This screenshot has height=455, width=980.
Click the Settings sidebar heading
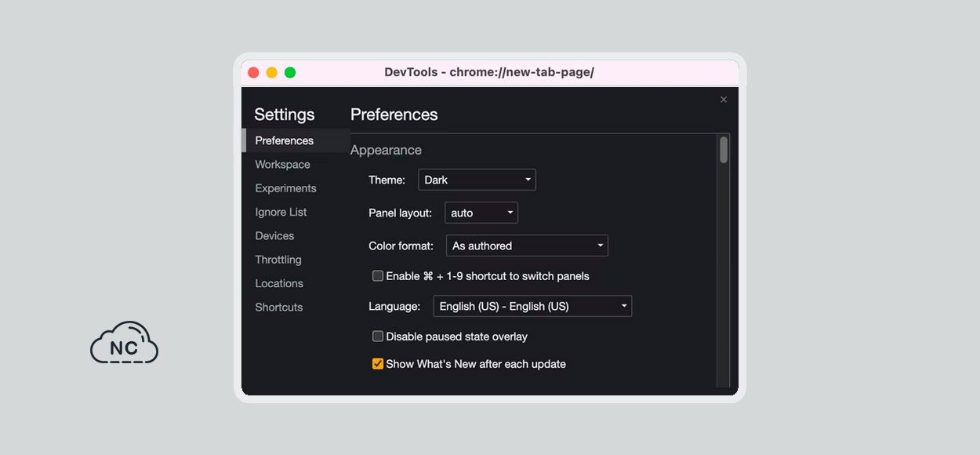click(285, 115)
